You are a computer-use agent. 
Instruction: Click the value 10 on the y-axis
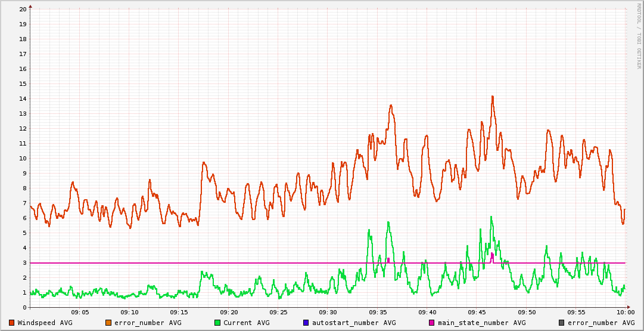(23, 159)
